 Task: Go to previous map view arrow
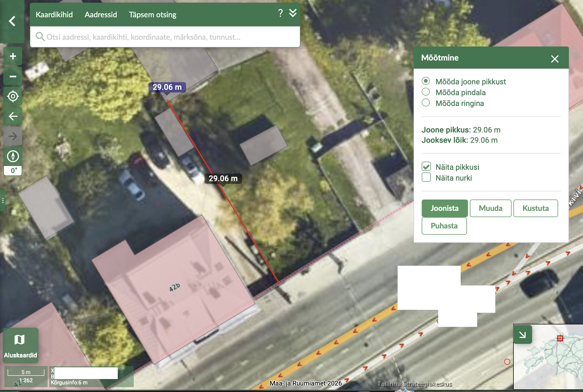[x=13, y=116]
